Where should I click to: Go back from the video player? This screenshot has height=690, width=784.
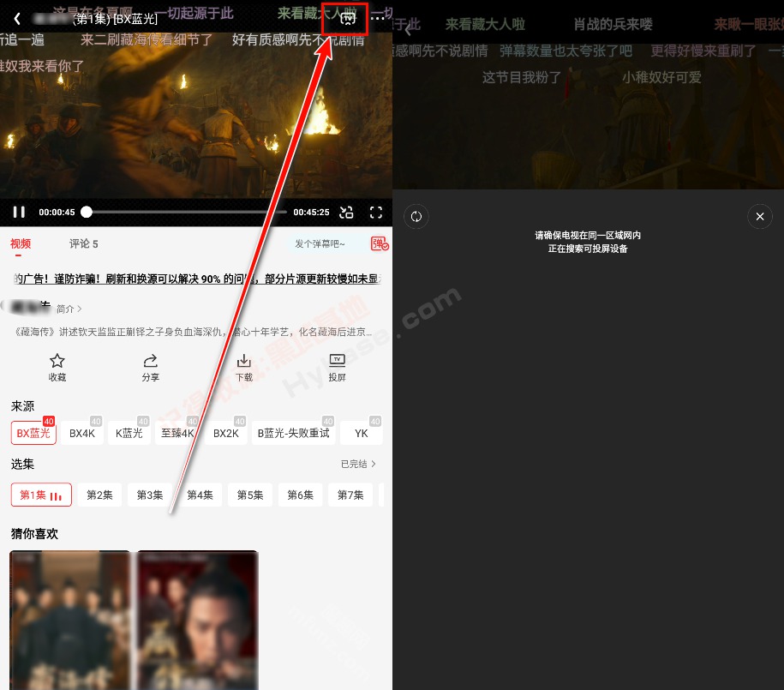coord(17,19)
